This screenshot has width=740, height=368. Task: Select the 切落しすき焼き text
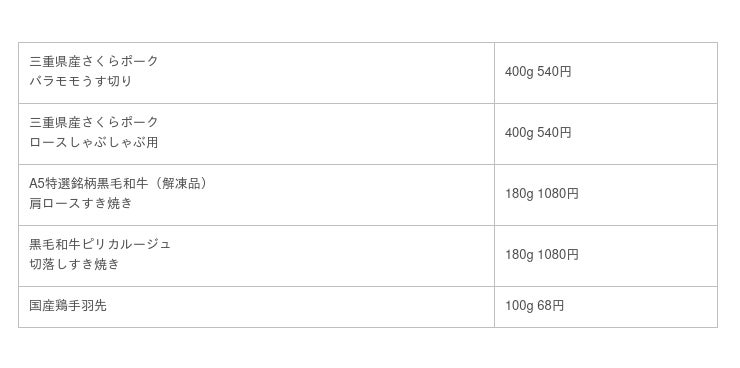point(75,264)
